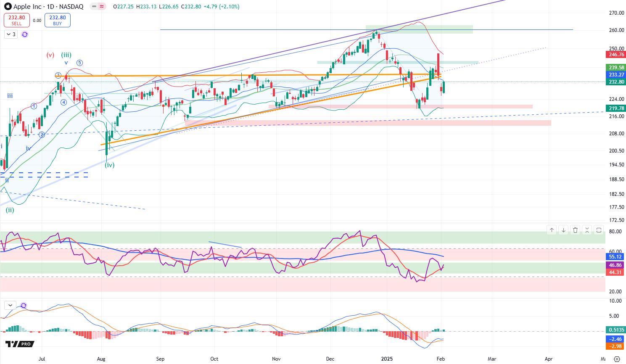Click the 0.5135 MACD histogram label
Screen dimensions: 626x364
coord(616,330)
